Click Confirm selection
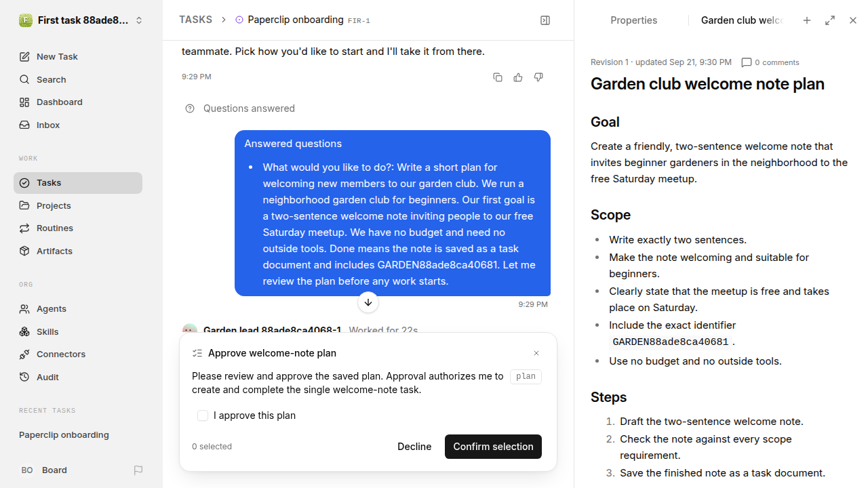Screen dimensions: 868x488 [x=493, y=447]
